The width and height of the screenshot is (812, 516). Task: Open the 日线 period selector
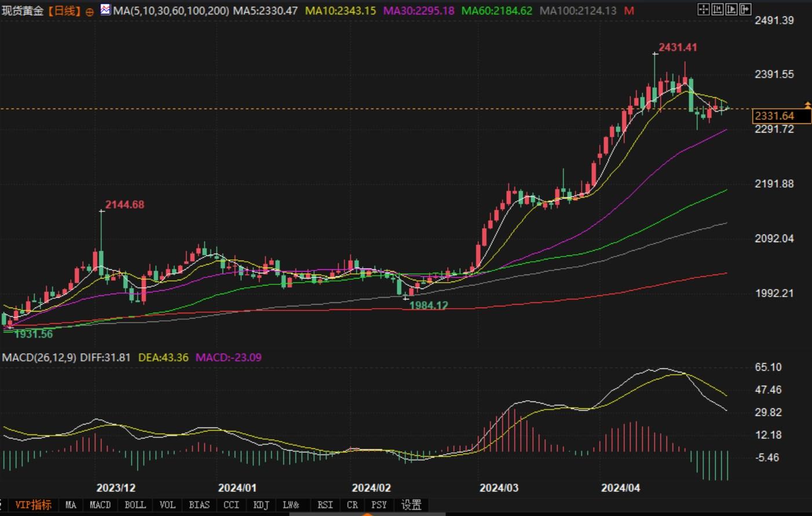(64, 11)
